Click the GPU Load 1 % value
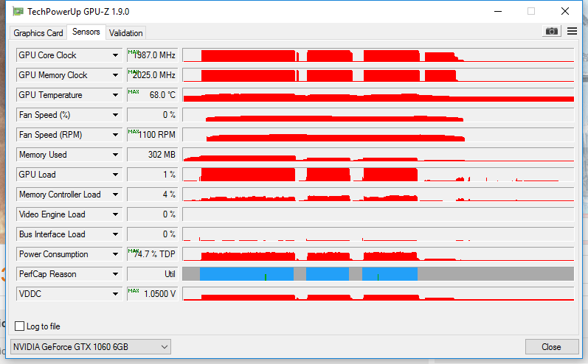This screenshot has height=364, width=588. pyautogui.click(x=152, y=174)
